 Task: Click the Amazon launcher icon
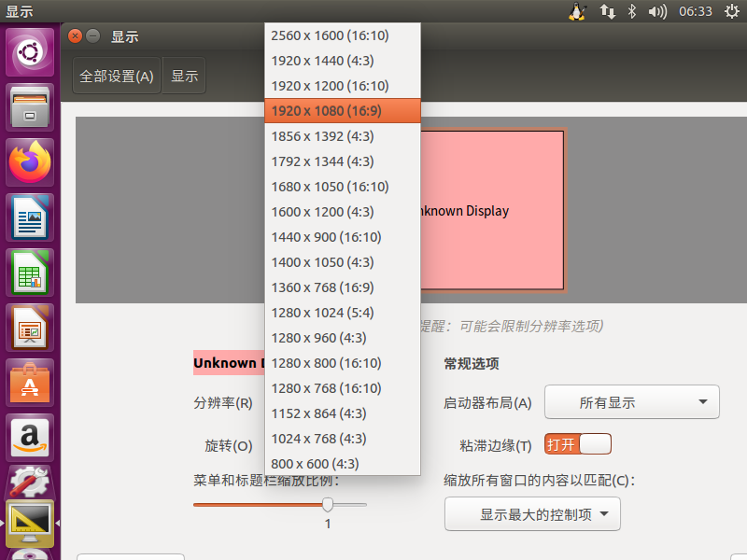tap(31, 437)
